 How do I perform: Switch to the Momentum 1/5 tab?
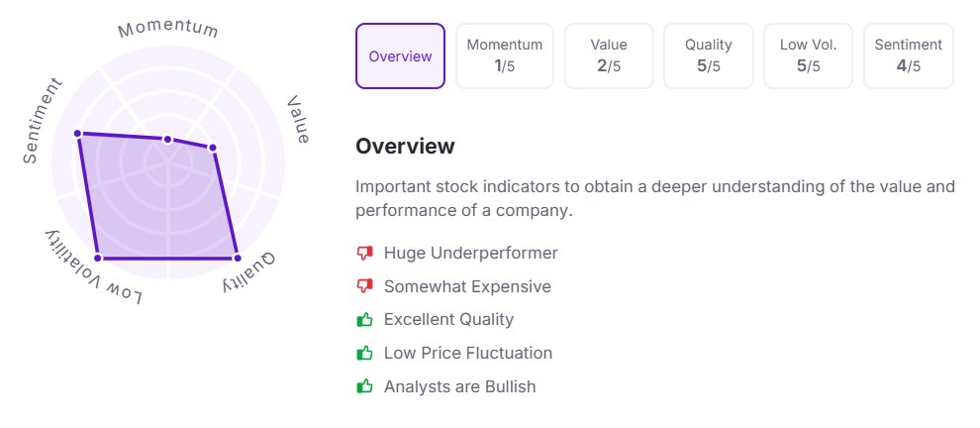tap(505, 56)
